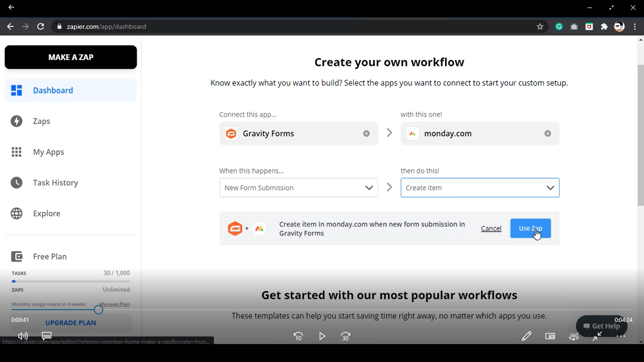The width and height of the screenshot is (644, 362).
Task: Click the 'Monthly usage resets in 4 weeks' text
Action: point(49,304)
